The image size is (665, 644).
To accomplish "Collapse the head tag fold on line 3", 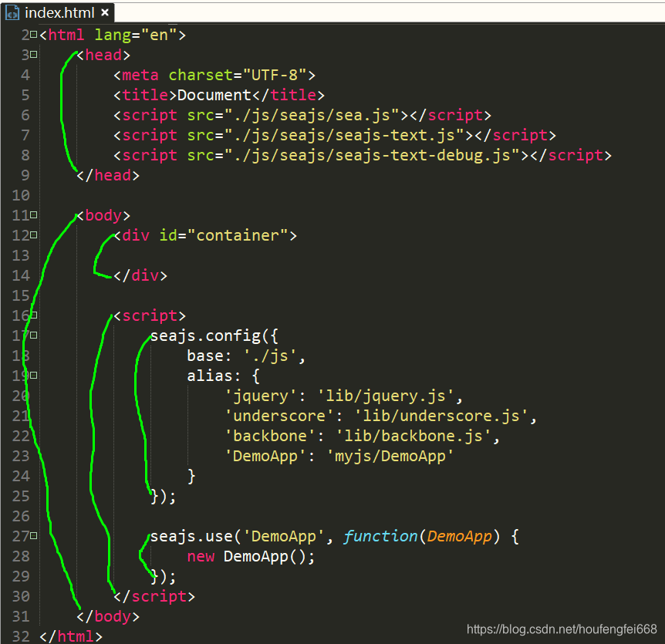I will tap(34, 54).
